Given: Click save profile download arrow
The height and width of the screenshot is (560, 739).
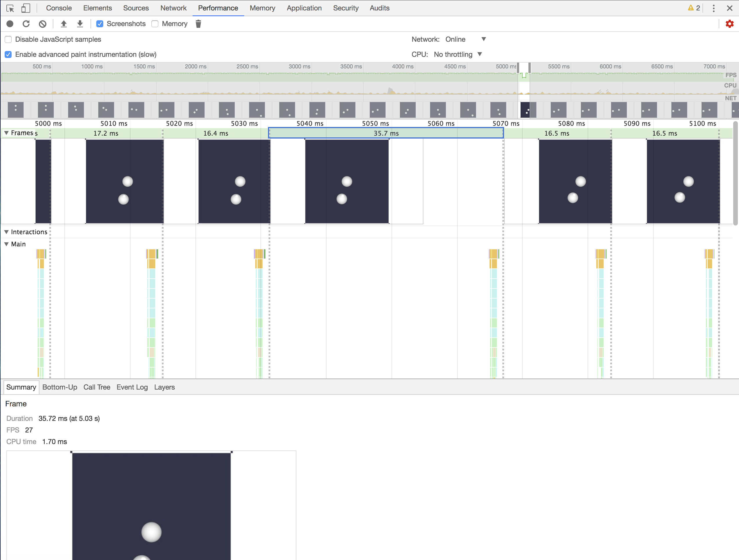Looking at the screenshot, I should [80, 24].
